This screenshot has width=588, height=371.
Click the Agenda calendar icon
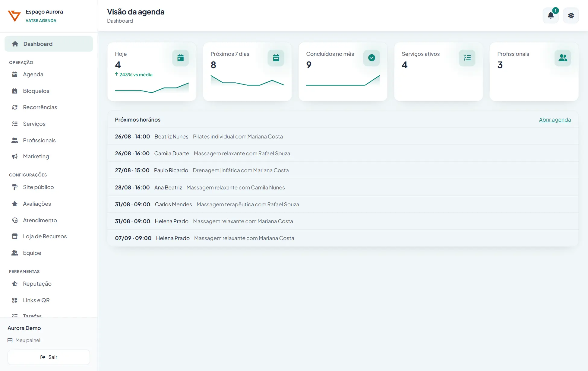[15, 75]
